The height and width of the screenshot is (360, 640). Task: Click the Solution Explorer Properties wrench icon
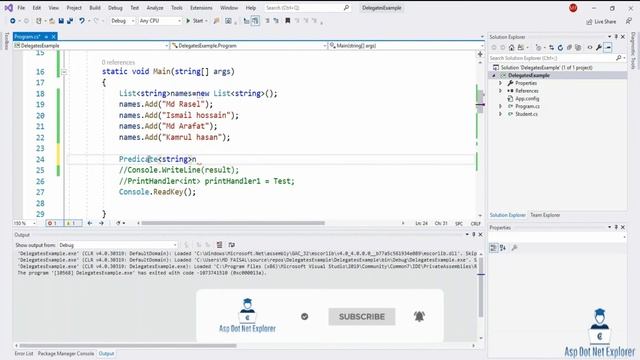(599, 48)
